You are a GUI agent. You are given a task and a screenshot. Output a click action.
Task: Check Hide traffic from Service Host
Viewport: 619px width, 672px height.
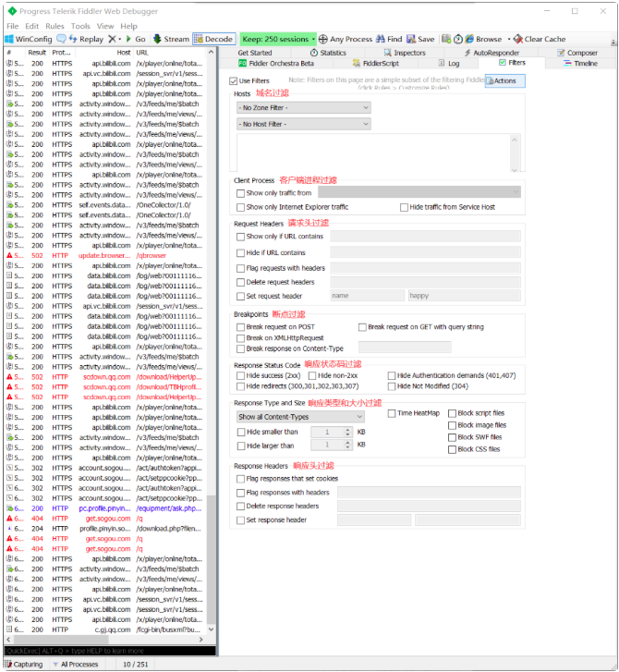click(x=404, y=207)
